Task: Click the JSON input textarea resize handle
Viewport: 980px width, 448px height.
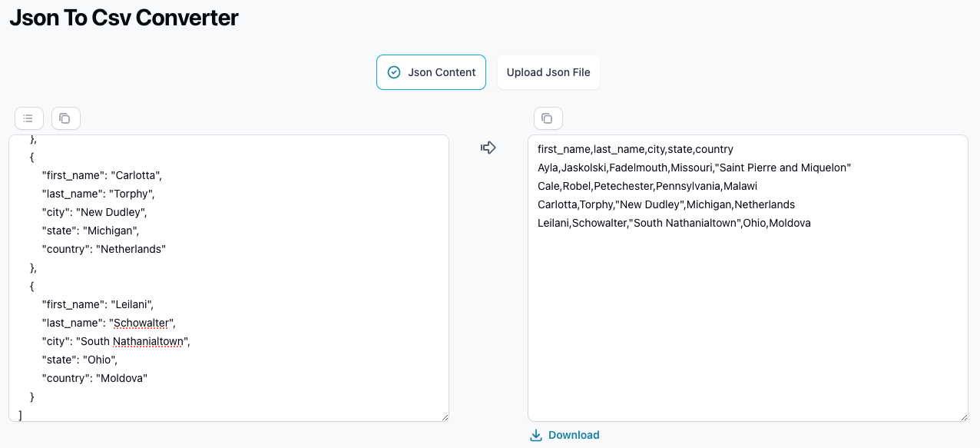Action: pyautogui.click(x=445, y=417)
